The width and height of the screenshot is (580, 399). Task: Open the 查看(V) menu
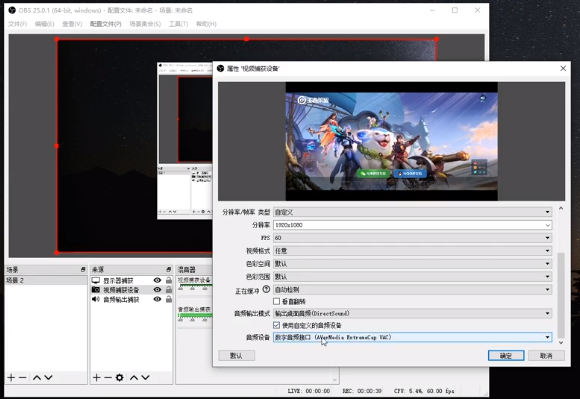coord(72,24)
